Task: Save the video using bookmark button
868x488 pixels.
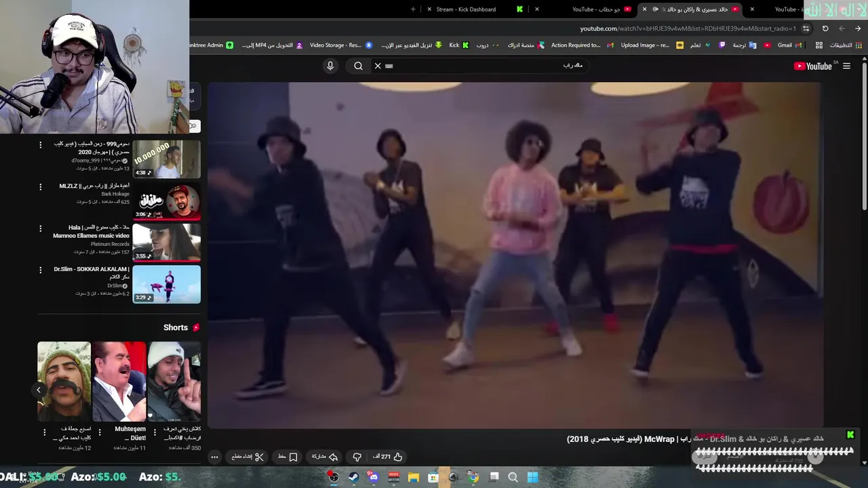Action: tap(288, 457)
